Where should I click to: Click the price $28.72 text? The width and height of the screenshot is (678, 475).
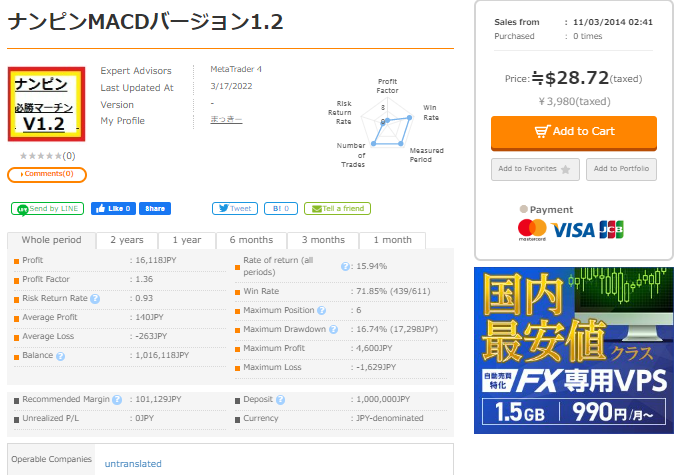(x=577, y=78)
